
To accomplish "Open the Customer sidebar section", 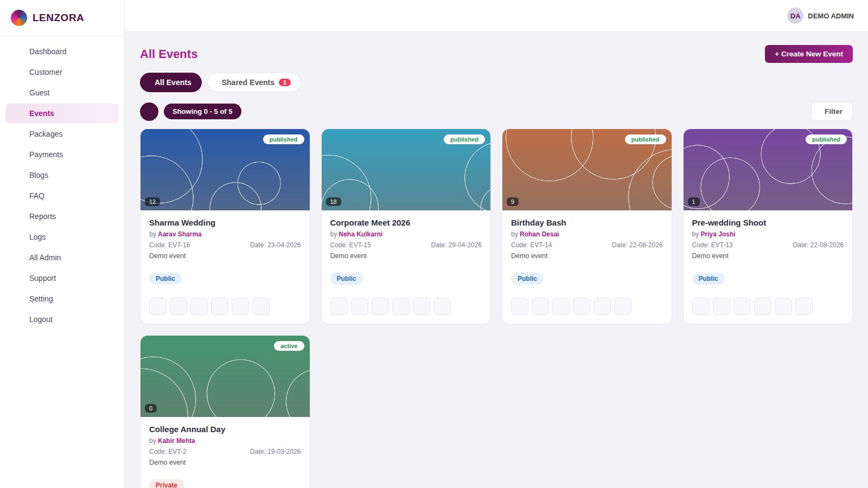I will tap(62, 72).
